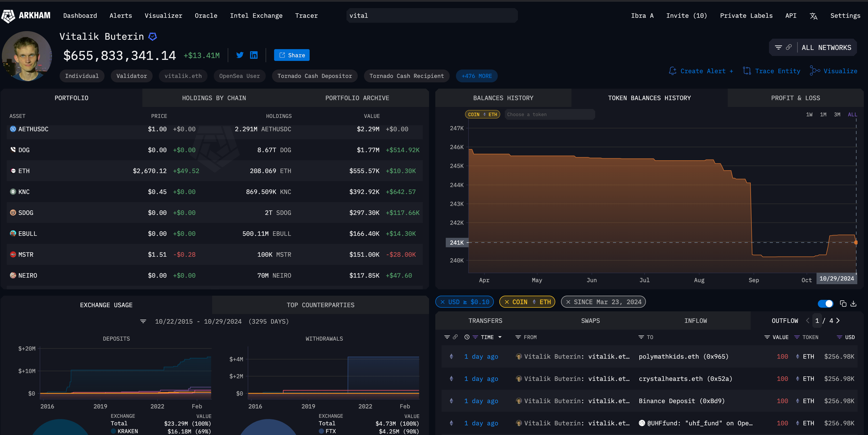Copy transfers with the copy icon
This screenshot has width=868, height=435.
pos(843,304)
